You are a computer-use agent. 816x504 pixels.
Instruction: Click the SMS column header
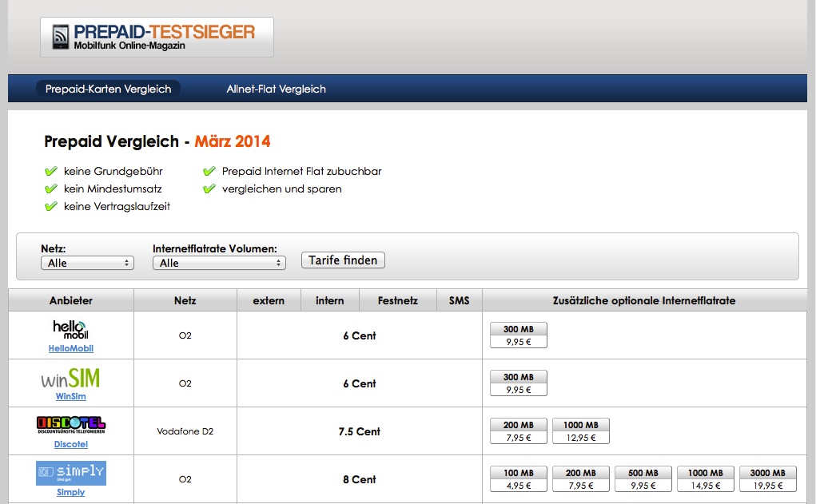(x=459, y=300)
